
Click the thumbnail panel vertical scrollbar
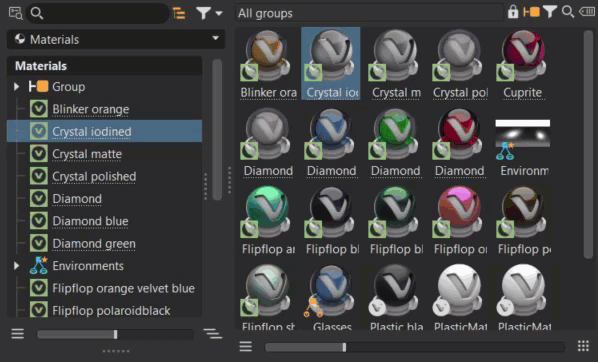pyautogui.click(x=588, y=145)
